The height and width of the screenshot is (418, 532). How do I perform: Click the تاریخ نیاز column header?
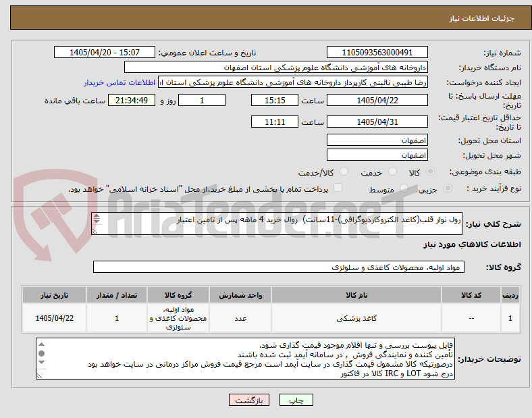[x=54, y=295]
